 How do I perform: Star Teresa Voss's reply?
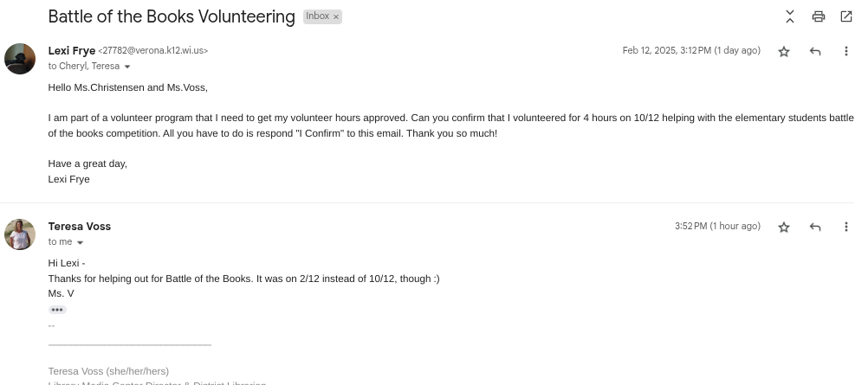pos(784,228)
